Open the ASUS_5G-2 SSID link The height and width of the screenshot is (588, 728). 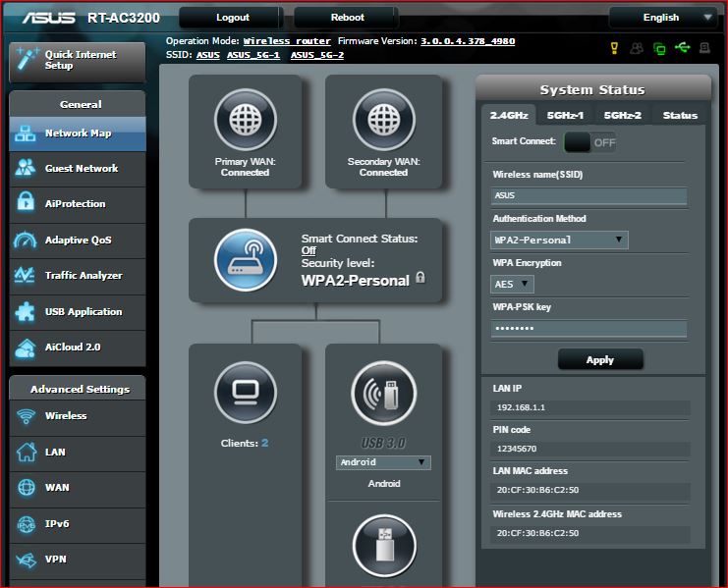tap(317, 55)
